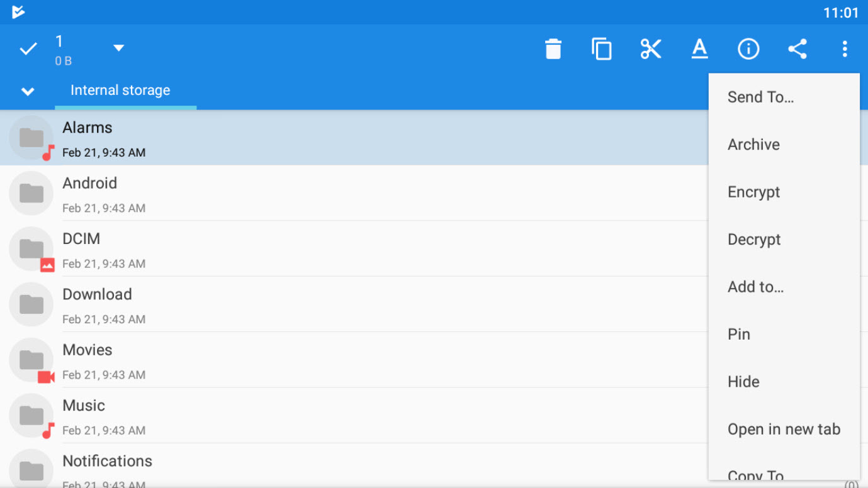Delete selection with the trash icon
Viewport: 868px width, 488px height.
(553, 48)
